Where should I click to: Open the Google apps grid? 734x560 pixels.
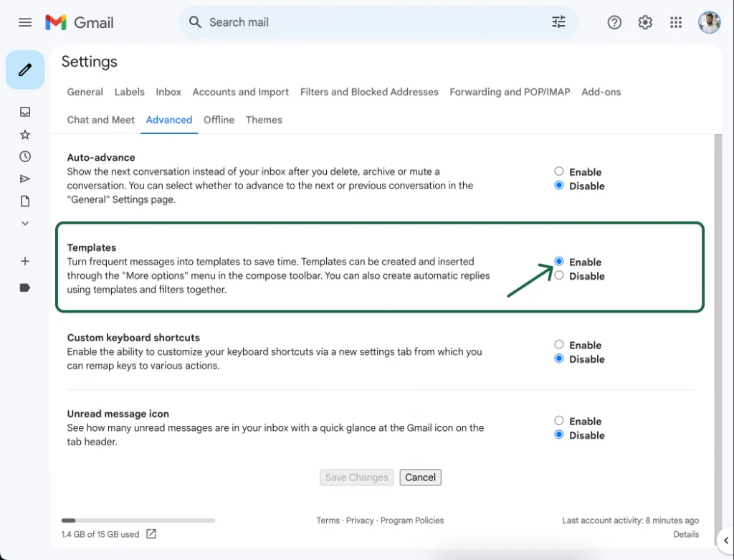click(675, 22)
